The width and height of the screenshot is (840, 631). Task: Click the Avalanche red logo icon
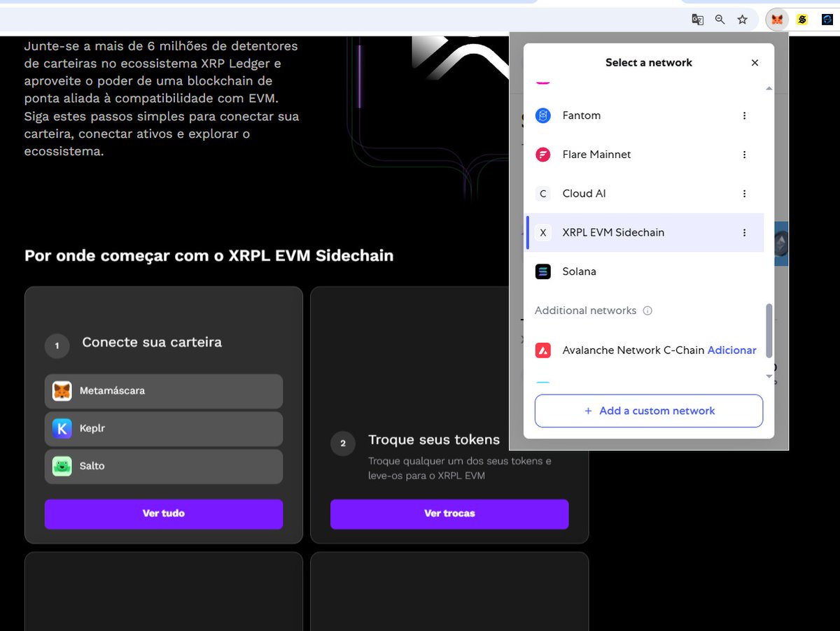[543, 350]
